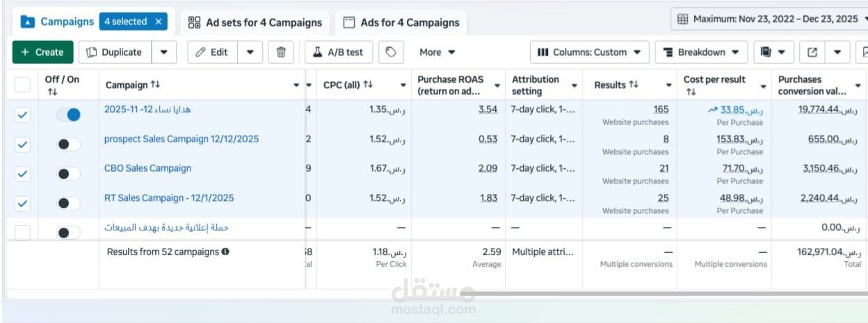This screenshot has height=323, width=868.
Task: Check the unselected last campaign row checkbox
Action: point(23,233)
